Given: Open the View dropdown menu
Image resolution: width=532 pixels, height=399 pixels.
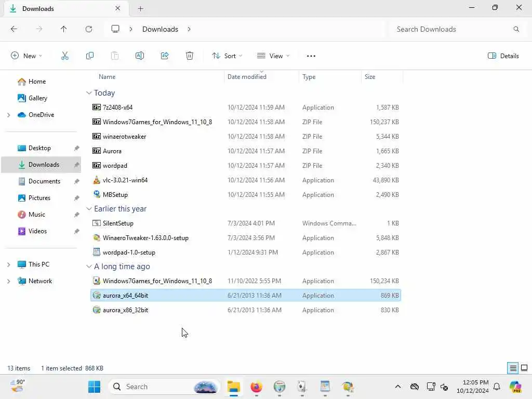Looking at the screenshot, I should coord(273,56).
